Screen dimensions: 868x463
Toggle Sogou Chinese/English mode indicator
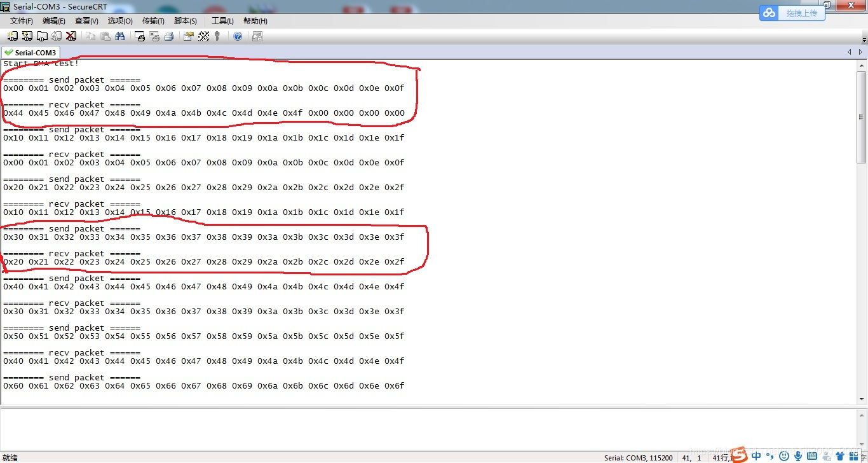tap(756, 456)
